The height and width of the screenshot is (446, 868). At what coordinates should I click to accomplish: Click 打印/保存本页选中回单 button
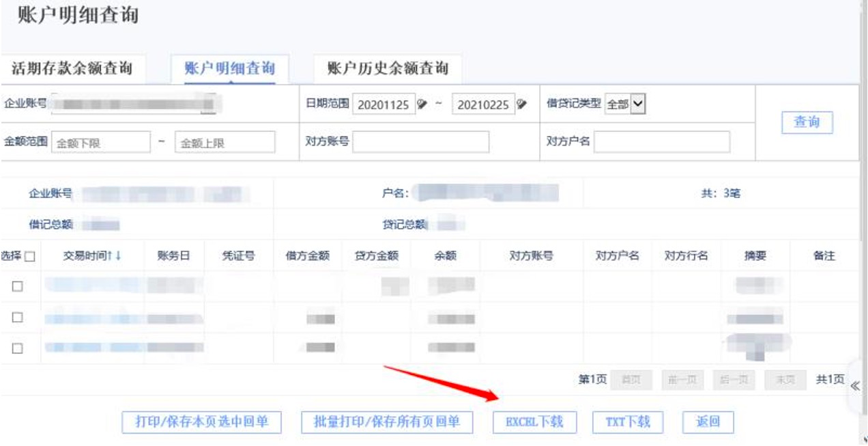point(201,422)
